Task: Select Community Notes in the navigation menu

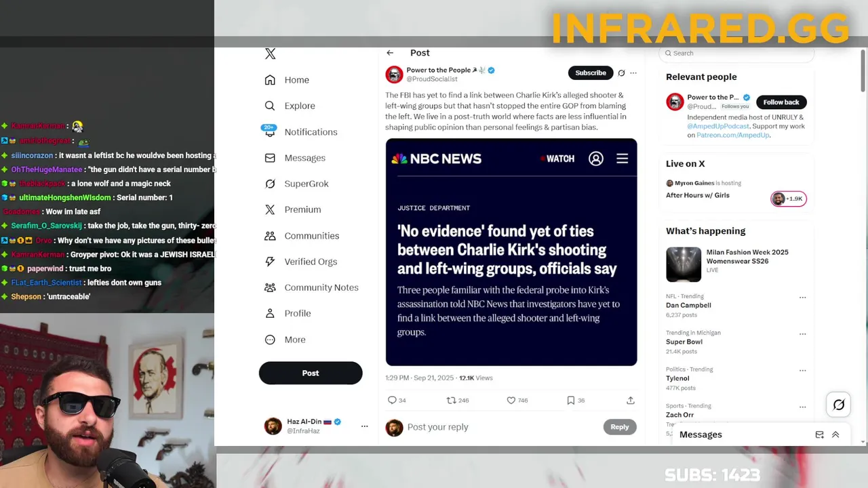Action: (x=321, y=287)
